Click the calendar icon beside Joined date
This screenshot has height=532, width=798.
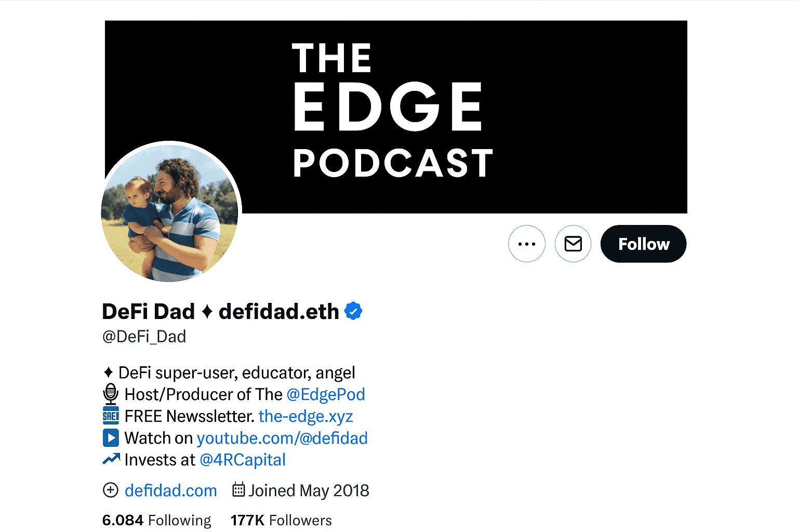click(x=238, y=490)
